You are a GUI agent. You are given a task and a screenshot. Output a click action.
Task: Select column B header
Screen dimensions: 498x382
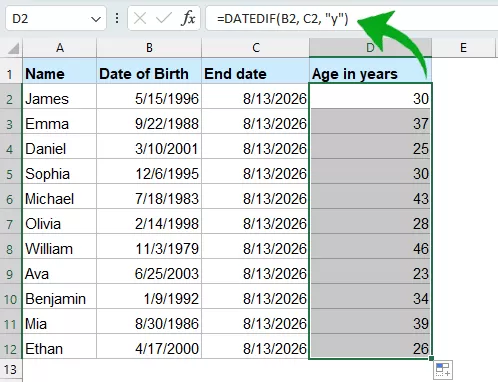pyautogui.click(x=149, y=48)
